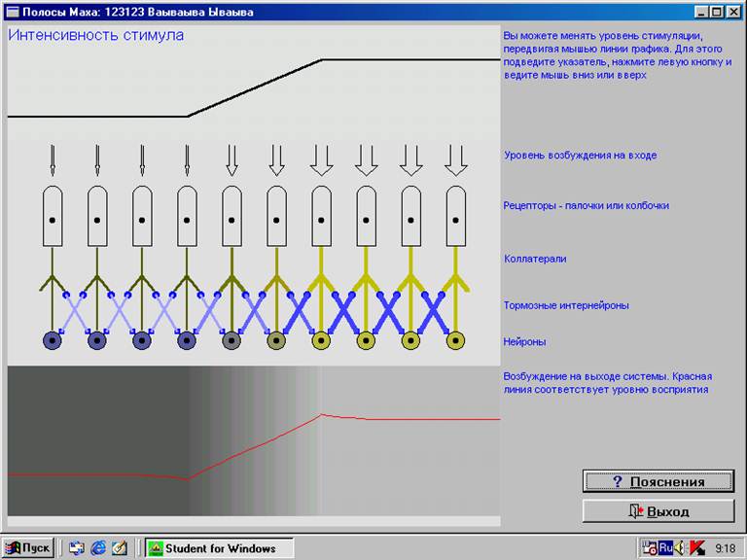
Task: Open the Kaspersky red K tray icon
Action: tap(697, 548)
